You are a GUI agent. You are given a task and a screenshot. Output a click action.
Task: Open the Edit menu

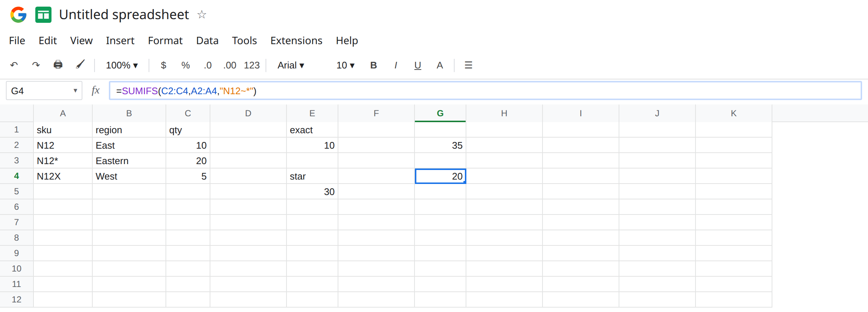click(x=48, y=40)
